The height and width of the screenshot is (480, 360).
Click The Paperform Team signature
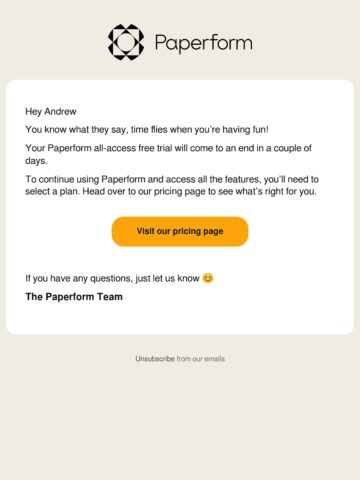[x=74, y=297]
